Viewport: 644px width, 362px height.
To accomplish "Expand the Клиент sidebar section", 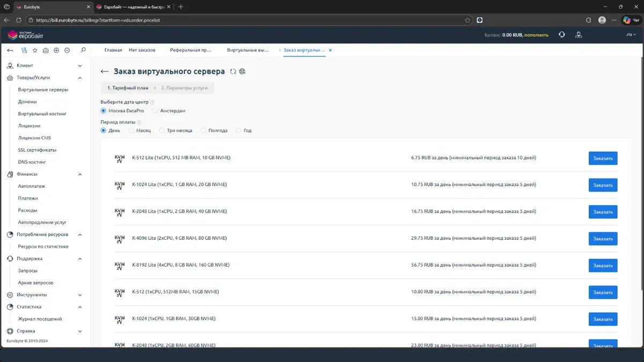I will pos(80,65).
